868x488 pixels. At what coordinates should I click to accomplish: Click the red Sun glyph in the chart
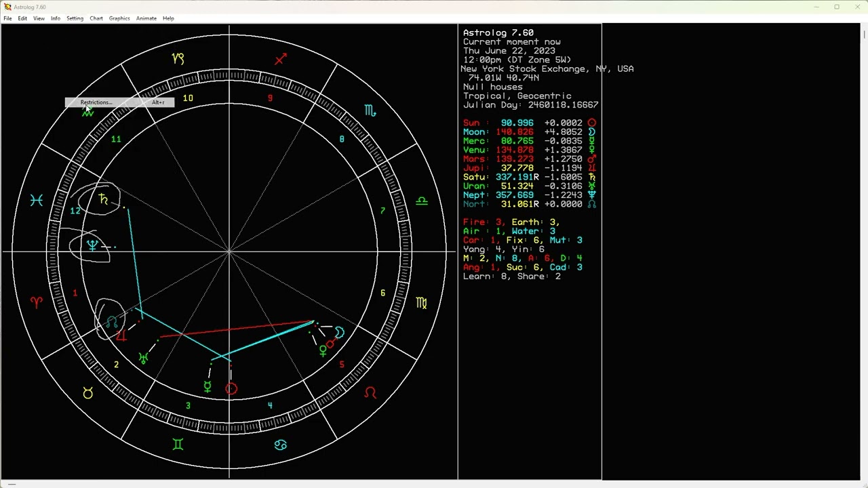tap(231, 389)
